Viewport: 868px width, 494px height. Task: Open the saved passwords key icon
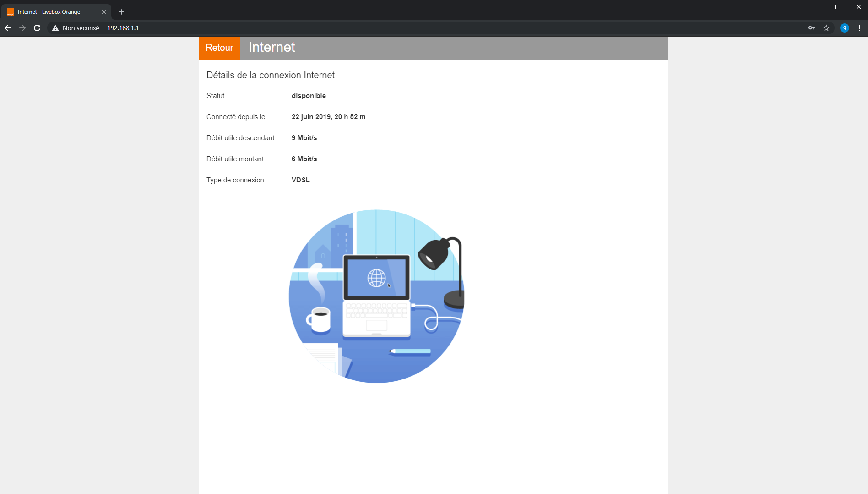pyautogui.click(x=811, y=28)
